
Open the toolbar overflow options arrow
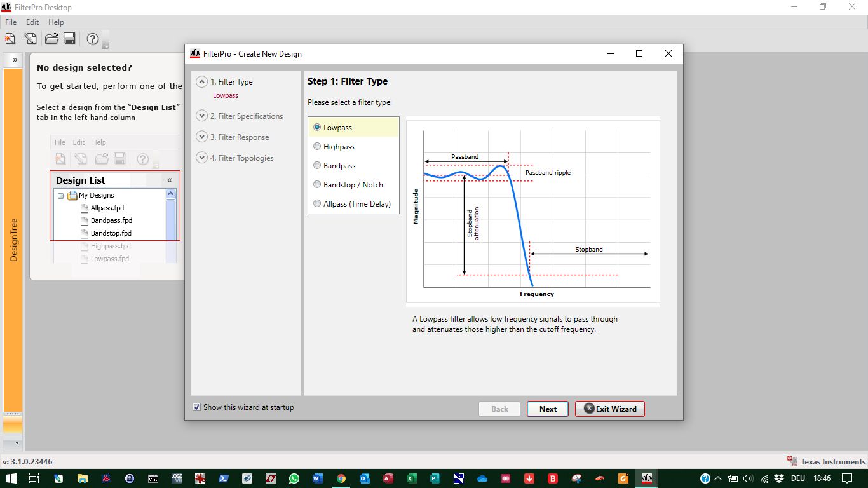pyautogui.click(x=106, y=45)
